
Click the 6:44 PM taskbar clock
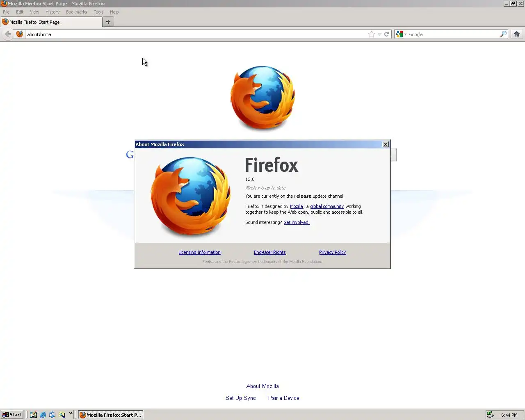coord(509,415)
